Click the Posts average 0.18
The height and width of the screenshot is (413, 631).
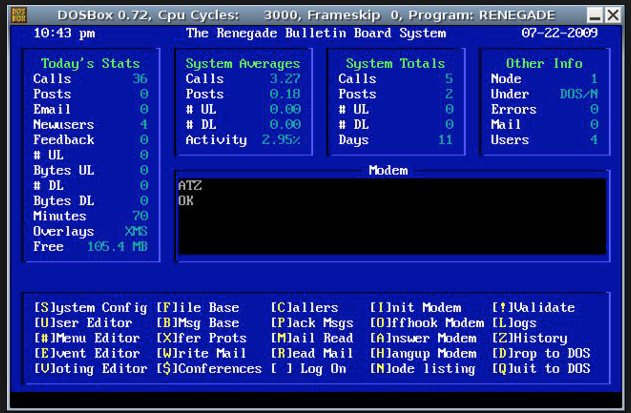click(x=285, y=94)
